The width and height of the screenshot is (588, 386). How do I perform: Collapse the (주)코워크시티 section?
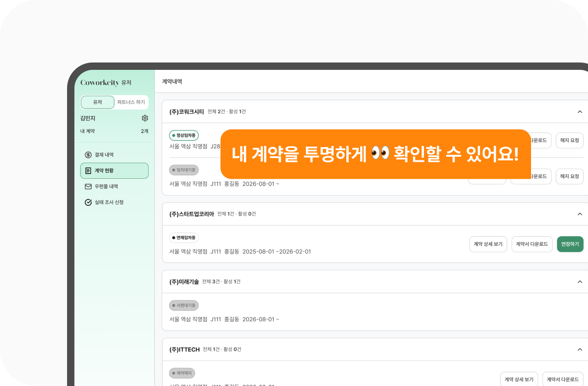click(580, 112)
